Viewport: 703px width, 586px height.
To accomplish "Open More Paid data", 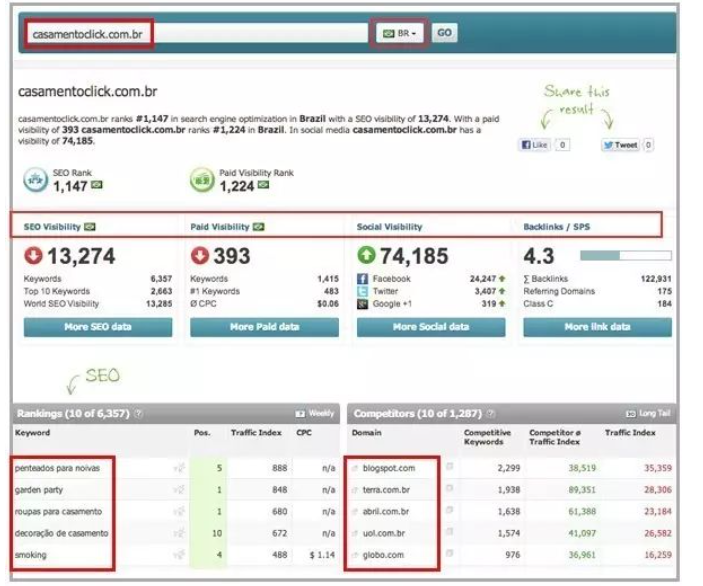I will [x=265, y=327].
